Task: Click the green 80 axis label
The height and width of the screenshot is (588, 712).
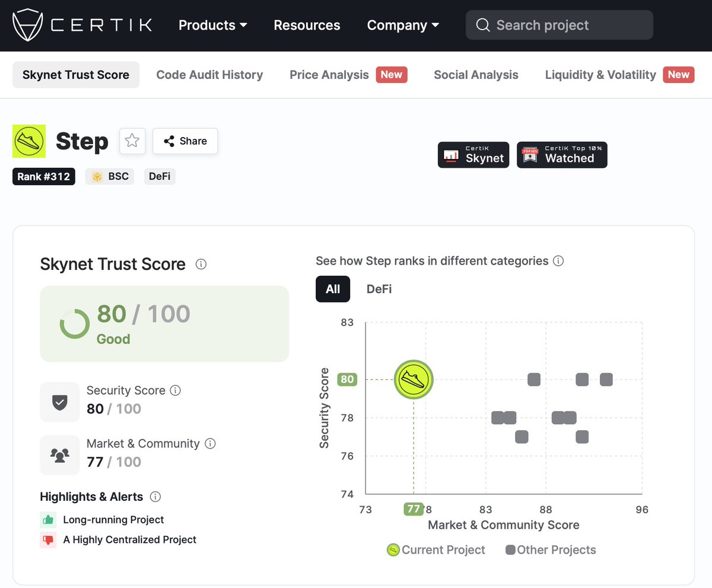Action: [347, 379]
